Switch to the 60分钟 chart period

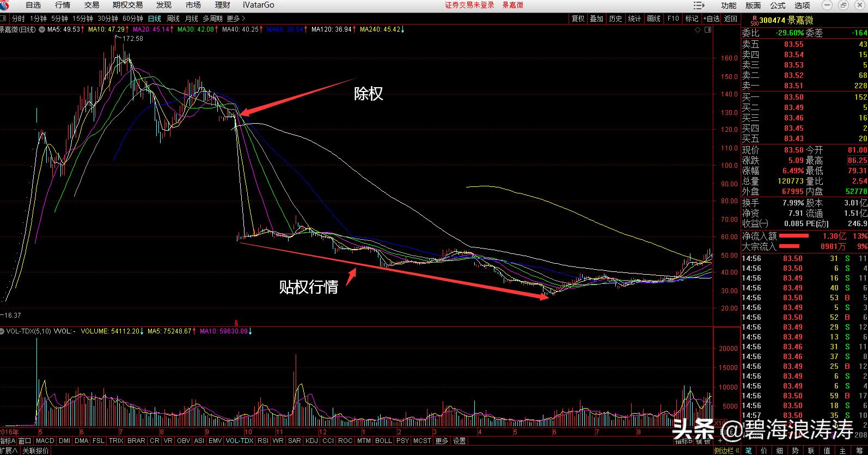132,19
